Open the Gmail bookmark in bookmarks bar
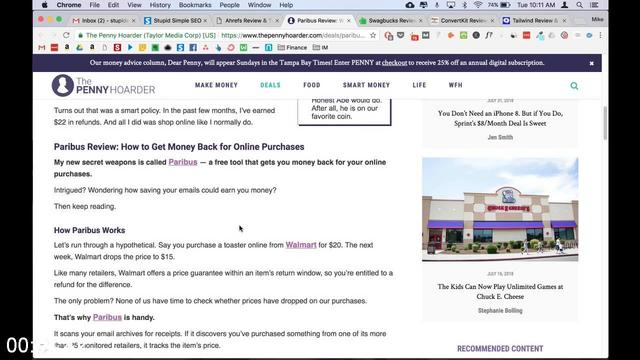Screen dimensions: 640x360 tap(42, 48)
